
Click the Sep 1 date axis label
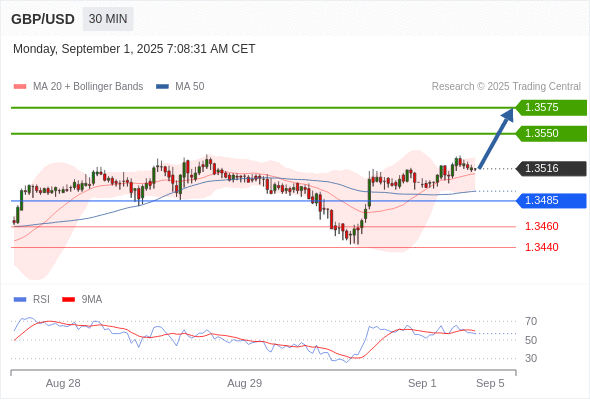422,383
